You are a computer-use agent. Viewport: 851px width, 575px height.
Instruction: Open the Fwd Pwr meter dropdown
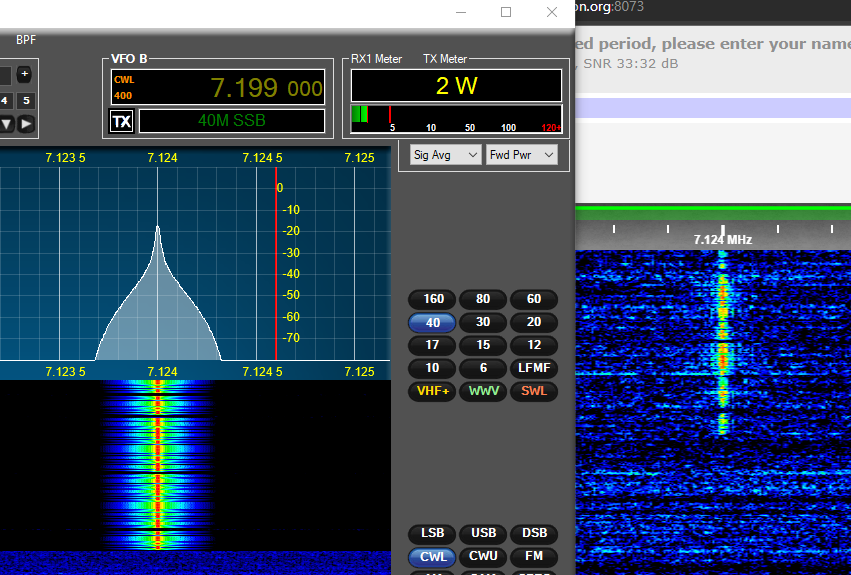(521, 155)
